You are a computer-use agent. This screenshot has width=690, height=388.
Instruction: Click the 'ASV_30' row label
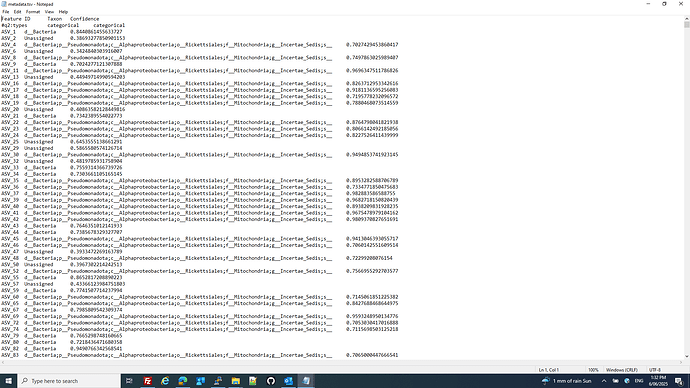click(x=10, y=155)
